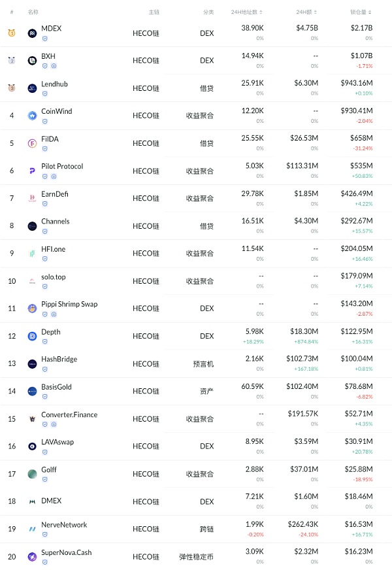Click the Pilot Protocol purple logo
This screenshot has width=392, height=570.
coord(32,171)
